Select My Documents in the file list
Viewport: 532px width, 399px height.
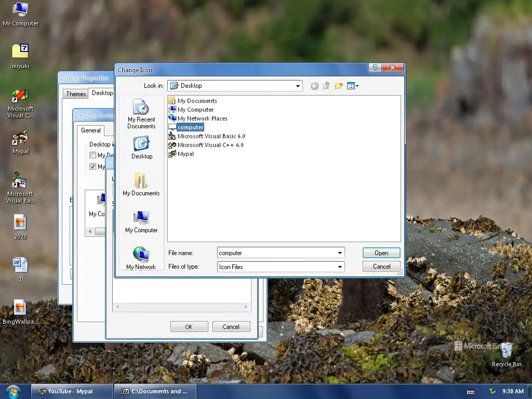(x=193, y=101)
